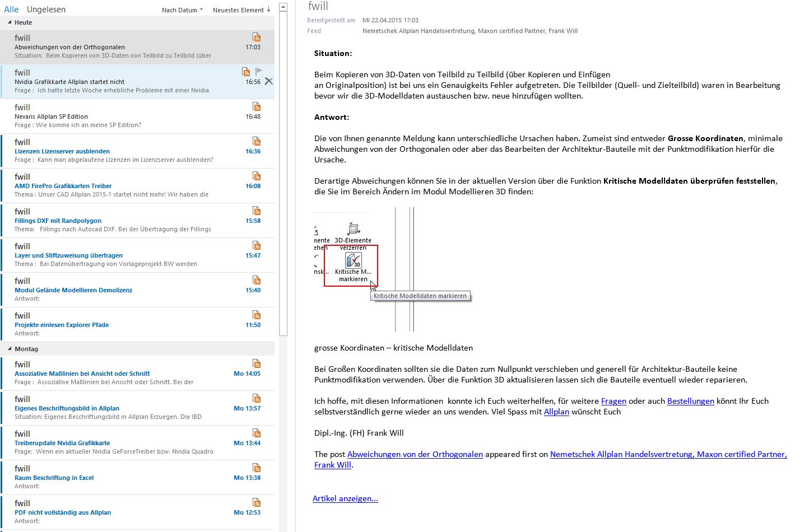Open 'AMD FirePro Grafikkarten Treiber' message
The image size is (804, 532).
[137, 186]
